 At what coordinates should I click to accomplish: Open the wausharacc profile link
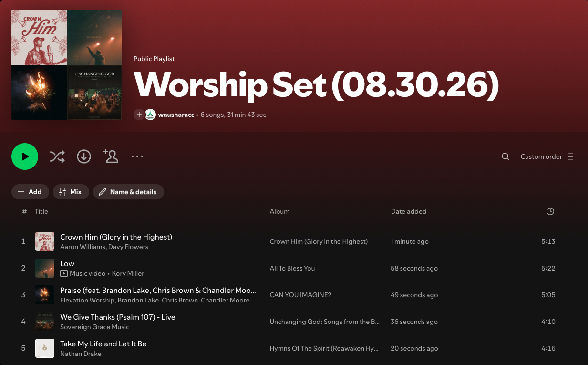(x=176, y=115)
